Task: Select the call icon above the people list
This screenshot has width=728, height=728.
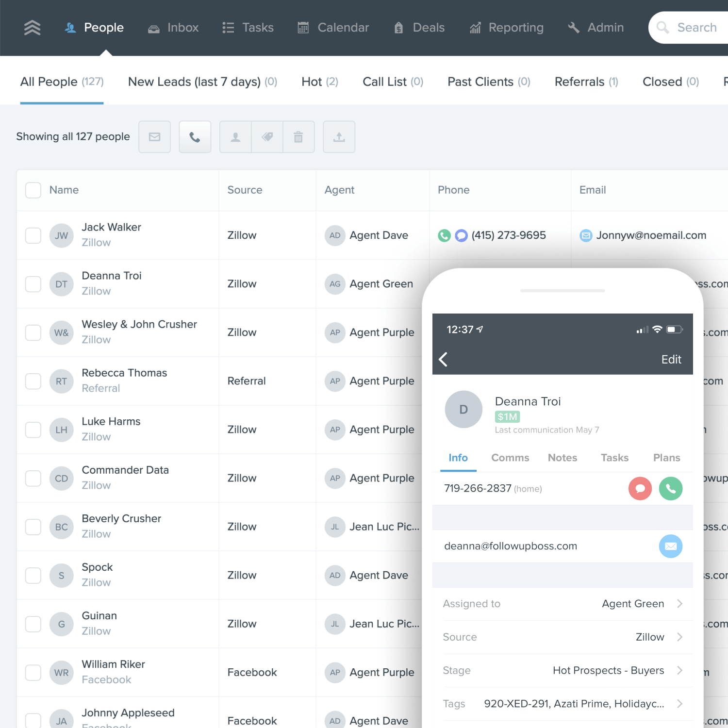Action: (x=195, y=137)
